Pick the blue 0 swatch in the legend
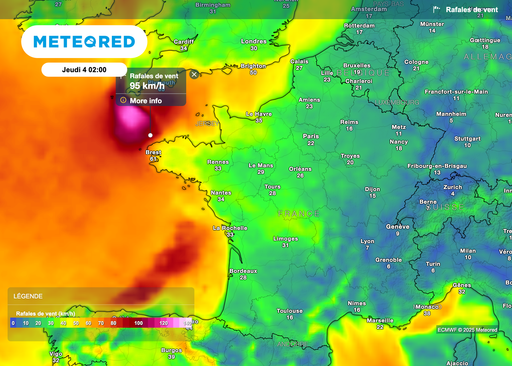Image resolution: width=512 pixels, height=366 pixels. [13, 323]
